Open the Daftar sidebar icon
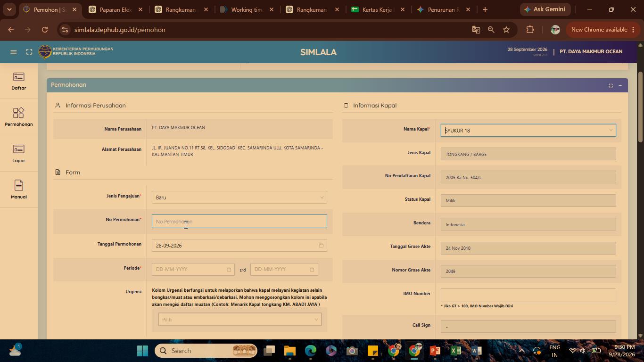The height and width of the screenshot is (362, 644). coord(19,81)
